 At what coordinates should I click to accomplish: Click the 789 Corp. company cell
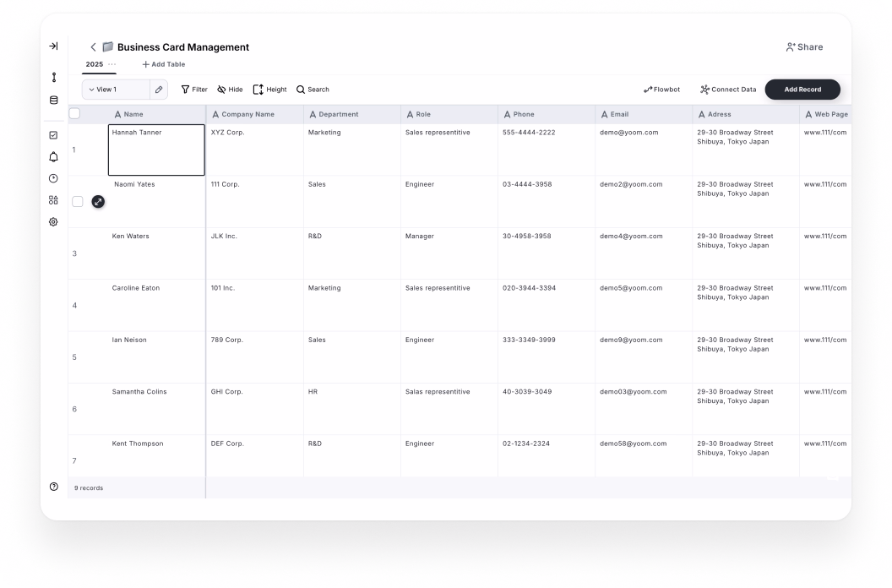pyautogui.click(x=255, y=357)
